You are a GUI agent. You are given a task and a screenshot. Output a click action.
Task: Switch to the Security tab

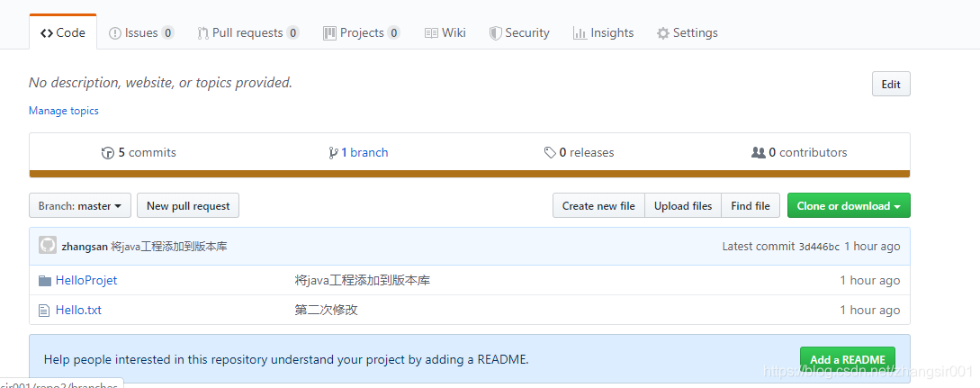[519, 33]
